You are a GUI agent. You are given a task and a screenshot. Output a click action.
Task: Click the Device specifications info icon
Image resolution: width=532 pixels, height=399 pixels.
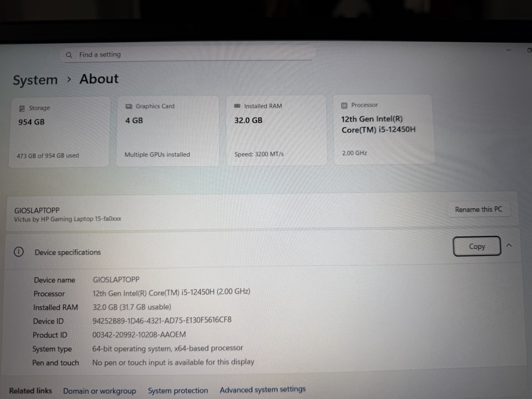coord(19,252)
